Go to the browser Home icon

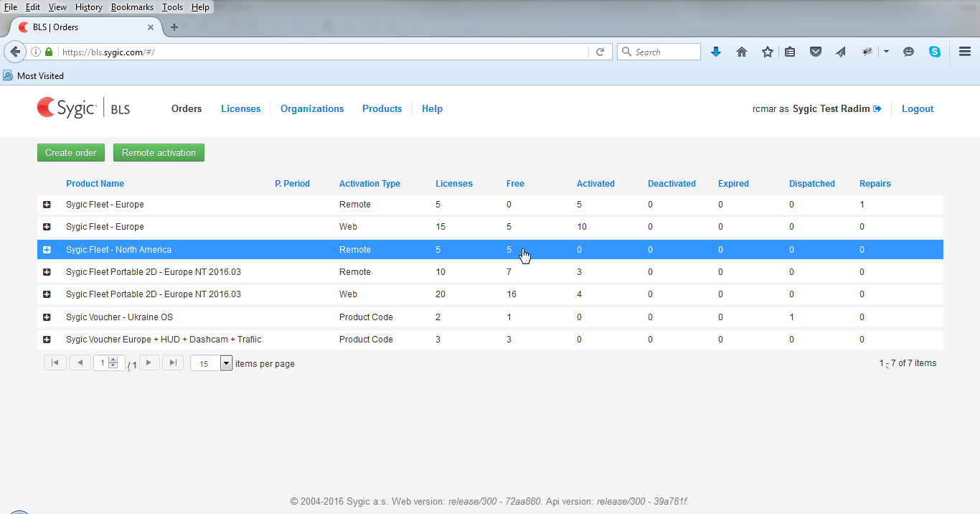pyautogui.click(x=742, y=52)
